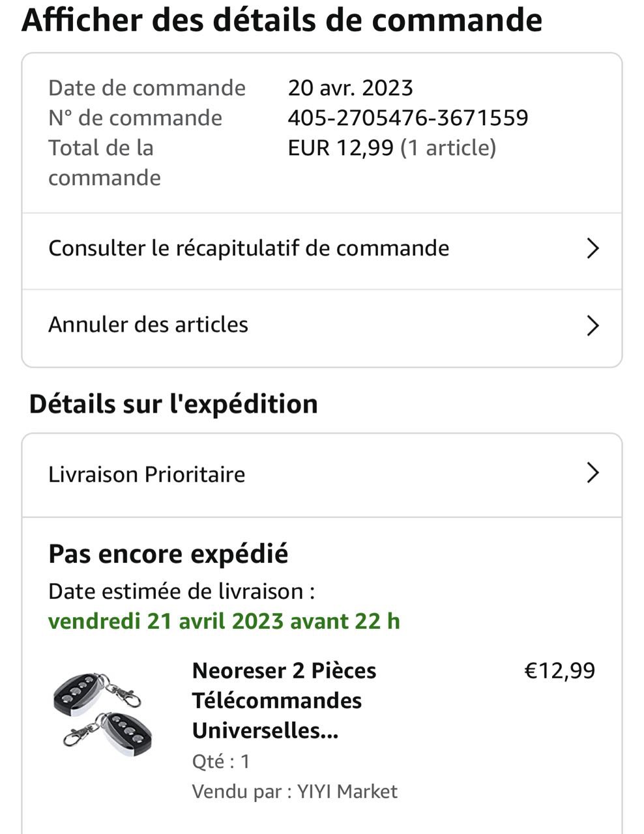Click the YIYI Market seller name
The height and width of the screenshot is (834, 644).
point(347,792)
